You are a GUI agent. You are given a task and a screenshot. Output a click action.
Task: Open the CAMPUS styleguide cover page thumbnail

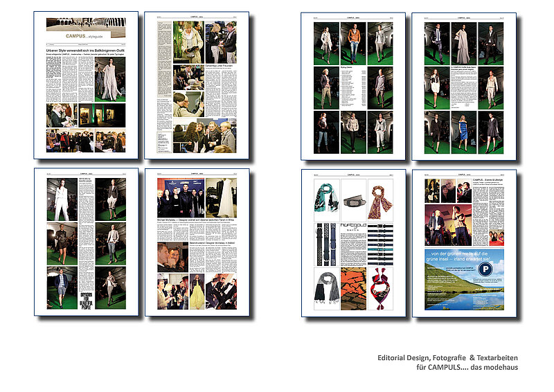pyautogui.click(x=86, y=85)
